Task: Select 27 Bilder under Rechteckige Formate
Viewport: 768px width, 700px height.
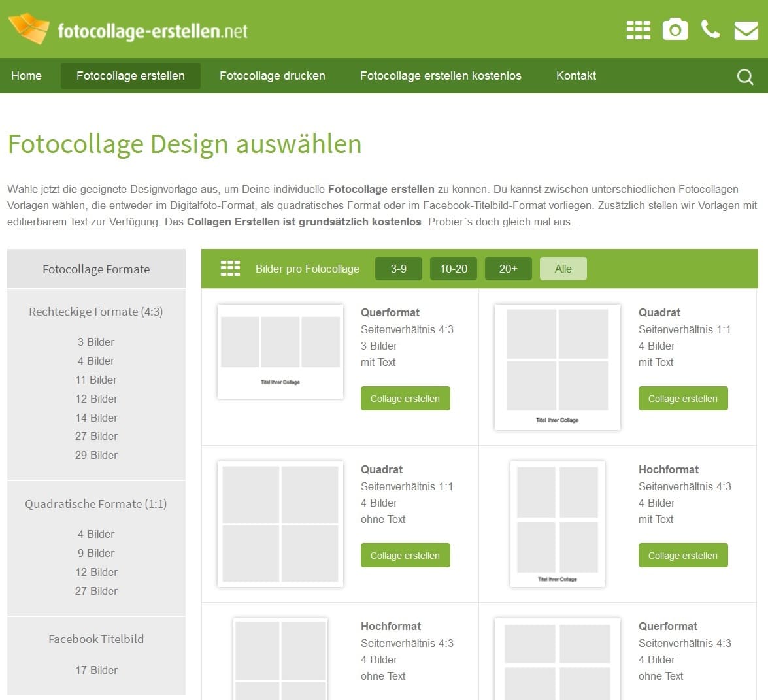Action: (x=96, y=436)
